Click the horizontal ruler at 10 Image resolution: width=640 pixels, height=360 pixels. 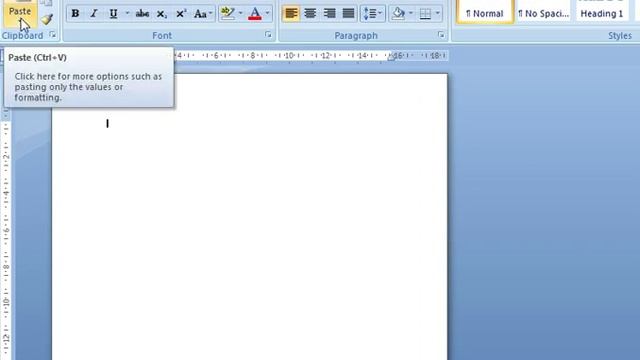[x=289, y=55]
